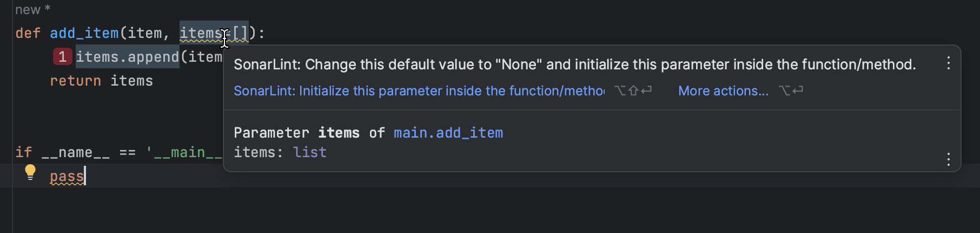Image resolution: width=980 pixels, height=233 pixels.
Task: Click the add_item function name
Action: [84, 33]
